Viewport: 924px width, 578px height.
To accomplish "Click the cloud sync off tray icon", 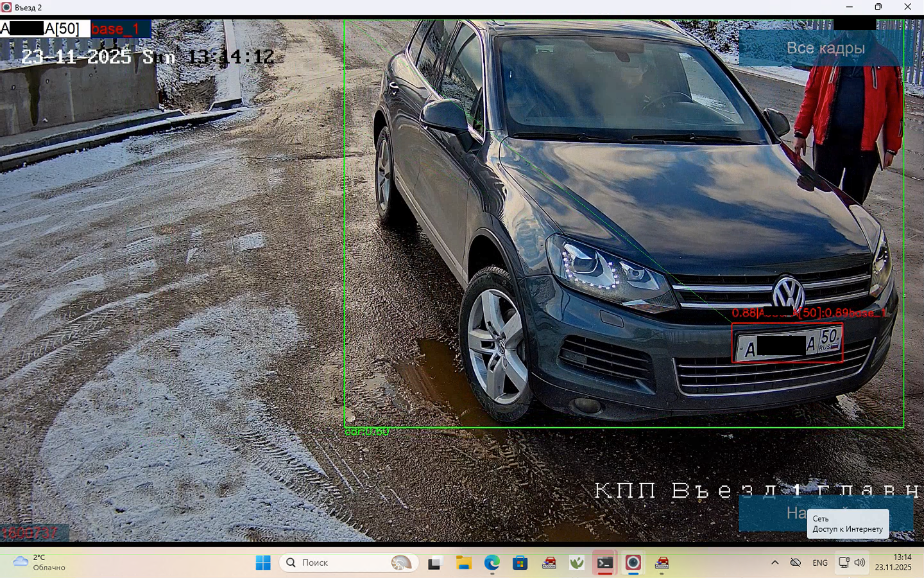I will click(796, 563).
